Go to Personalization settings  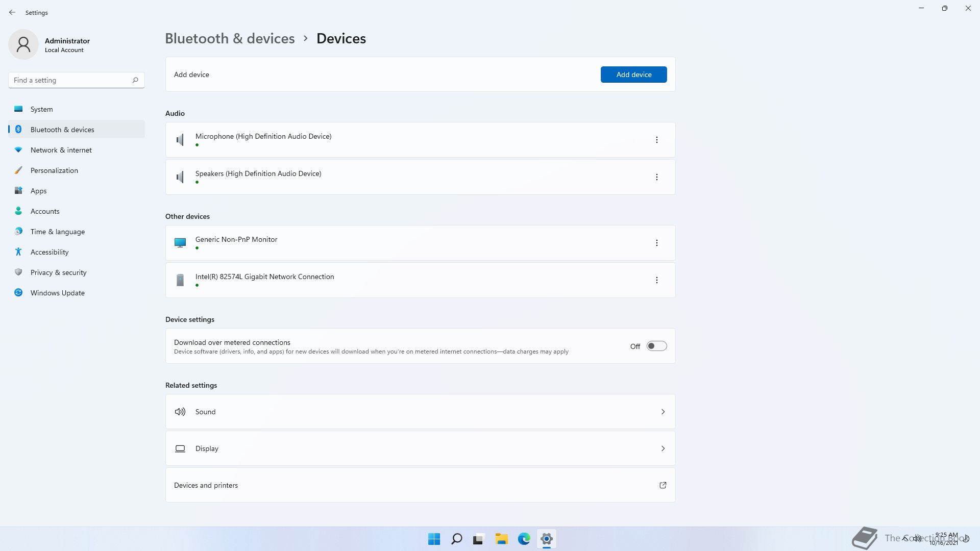coord(54,170)
